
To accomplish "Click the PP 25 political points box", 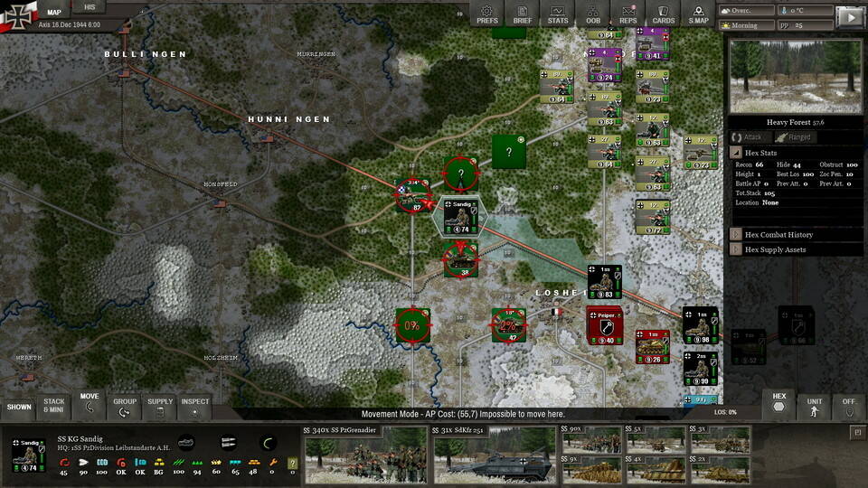I will pos(805,25).
